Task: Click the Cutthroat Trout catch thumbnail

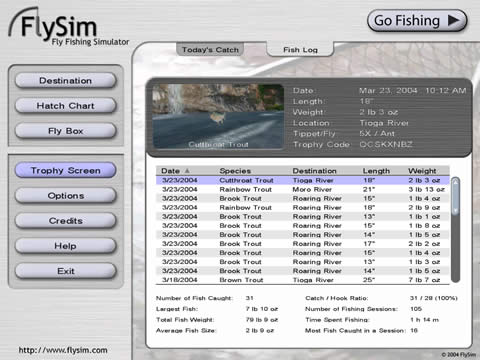Action: (x=218, y=116)
